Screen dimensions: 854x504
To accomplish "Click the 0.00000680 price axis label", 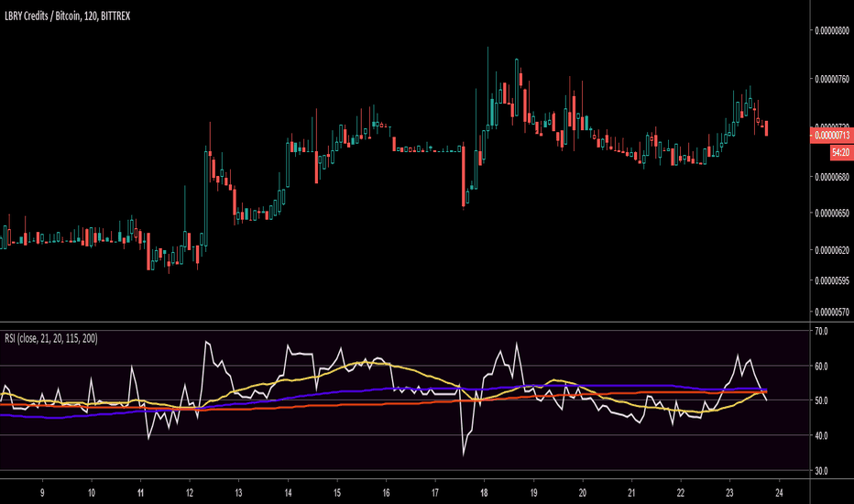I will point(832,177).
